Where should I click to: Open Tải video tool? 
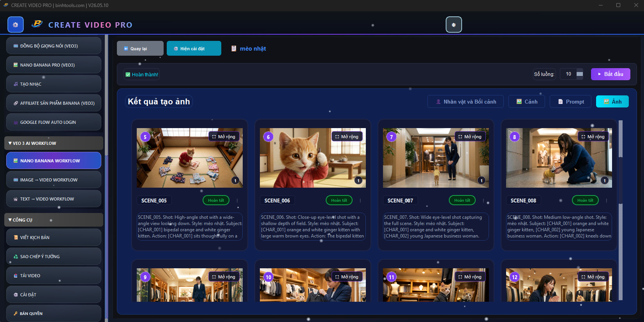point(54,276)
